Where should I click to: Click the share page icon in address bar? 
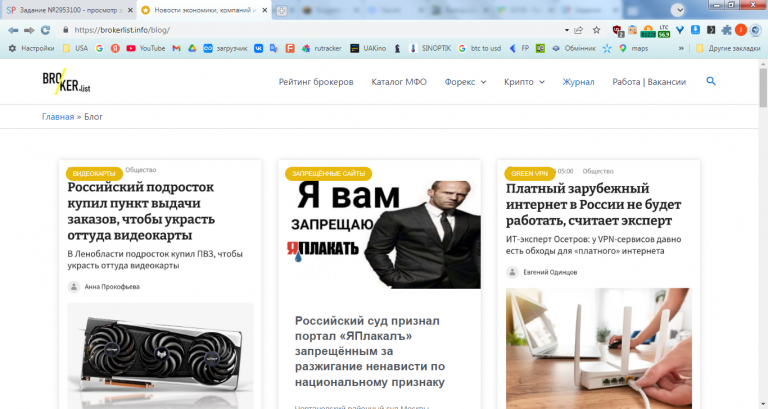click(578, 30)
